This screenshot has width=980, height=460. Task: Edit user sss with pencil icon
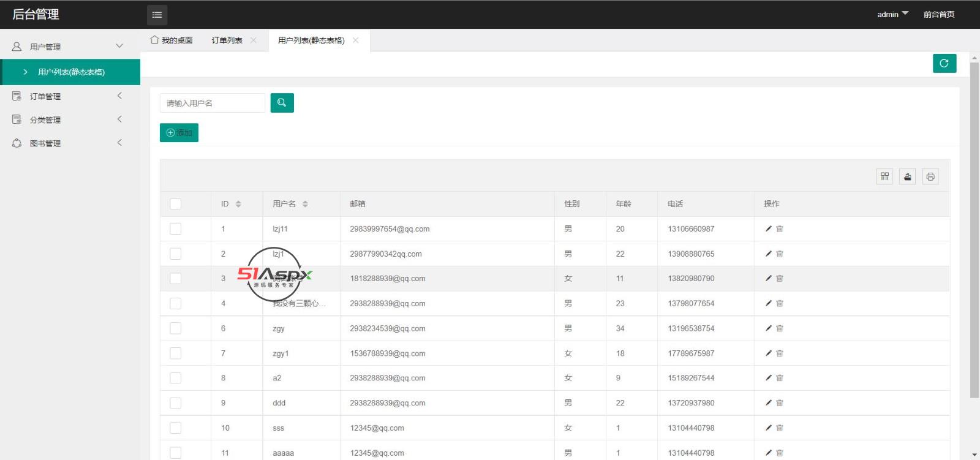pyautogui.click(x=768, y=428)
